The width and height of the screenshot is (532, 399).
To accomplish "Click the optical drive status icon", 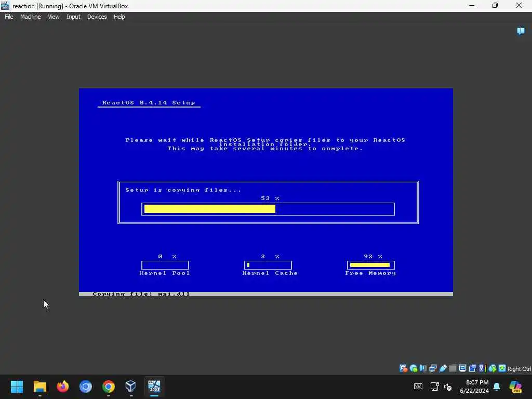I will [x=413, y=368].
